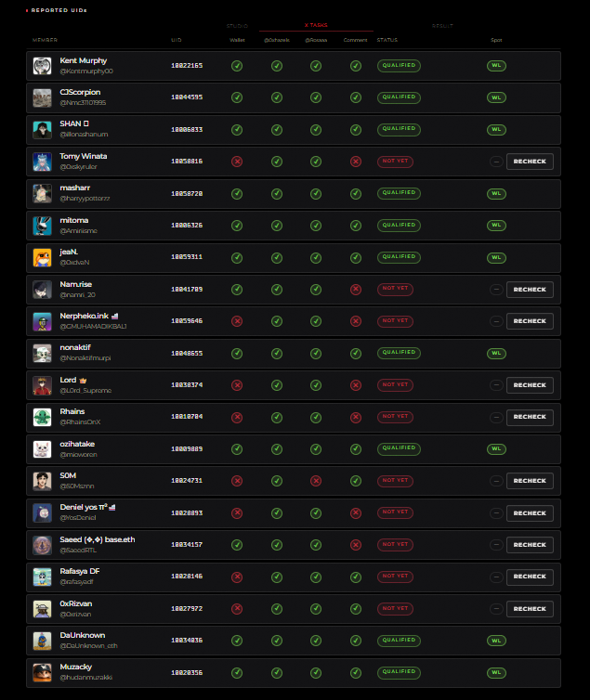Open CJScorpion's member name
Image resolution: width=590 pixels, height=700 pixels.
80,92
